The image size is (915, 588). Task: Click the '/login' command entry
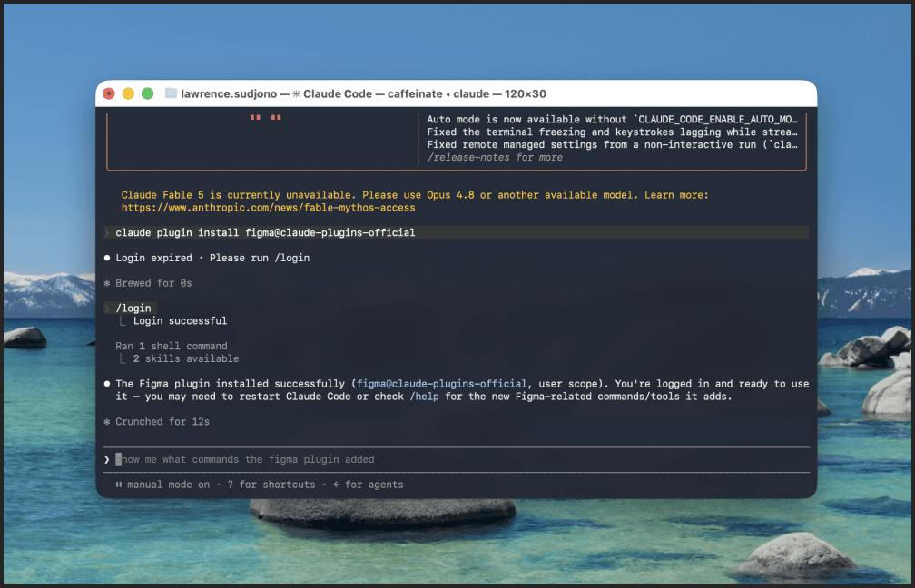pyautogui.click(x=133, y=308)
